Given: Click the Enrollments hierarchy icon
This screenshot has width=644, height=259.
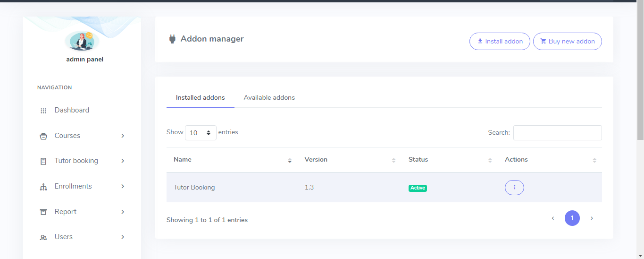Looking at the screenshot, I should [x=43, y=187].
